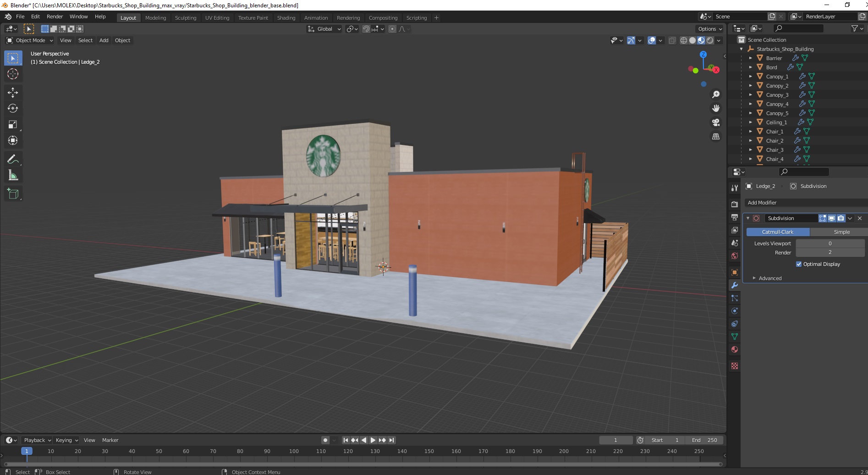Open the Modifier properties wrench tab
Image resolution: width=868 pixels, height=475 pixels.
click(735, 285)
